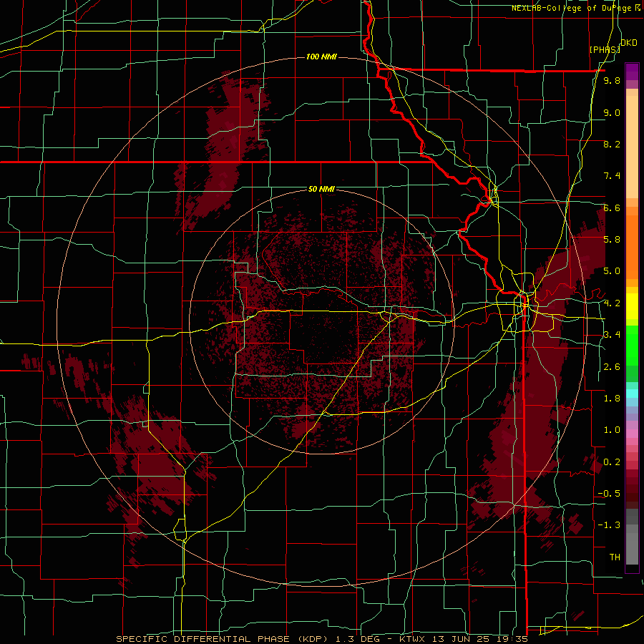Click the 50 NMI range ring label
The image size is (644, 644).
click(321, 189)
